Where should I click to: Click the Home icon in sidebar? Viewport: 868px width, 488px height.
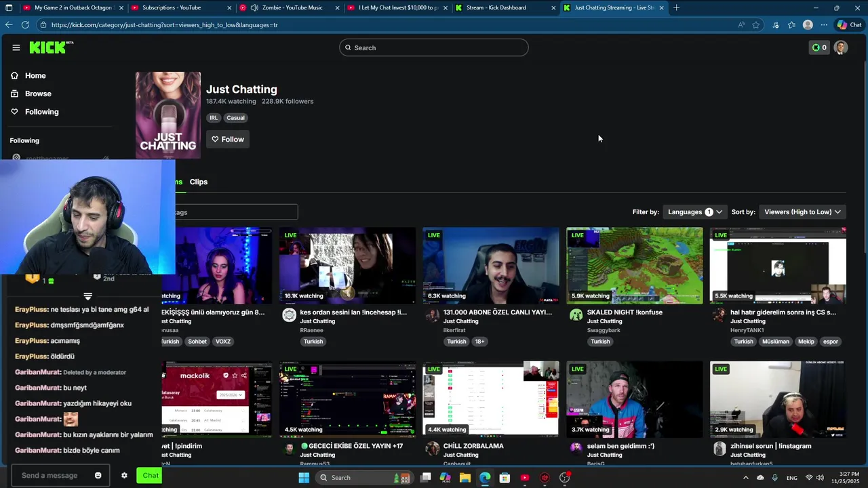[15, 75]
